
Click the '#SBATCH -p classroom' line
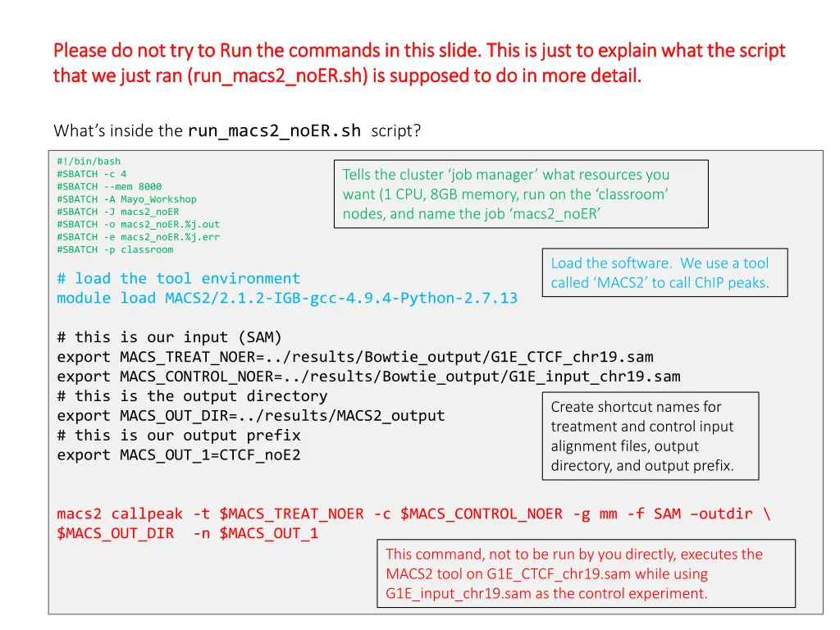115,249
